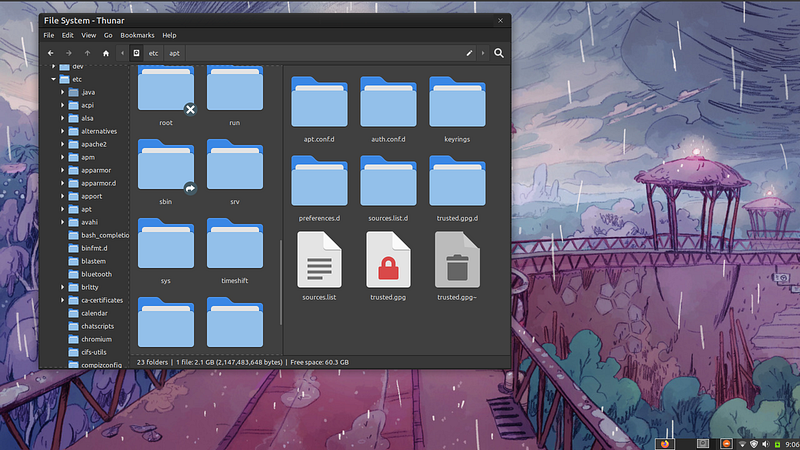Expand the ca-certificates tree node
The width and height of the screenshot is (800, 450).
(x=62, y=301)
